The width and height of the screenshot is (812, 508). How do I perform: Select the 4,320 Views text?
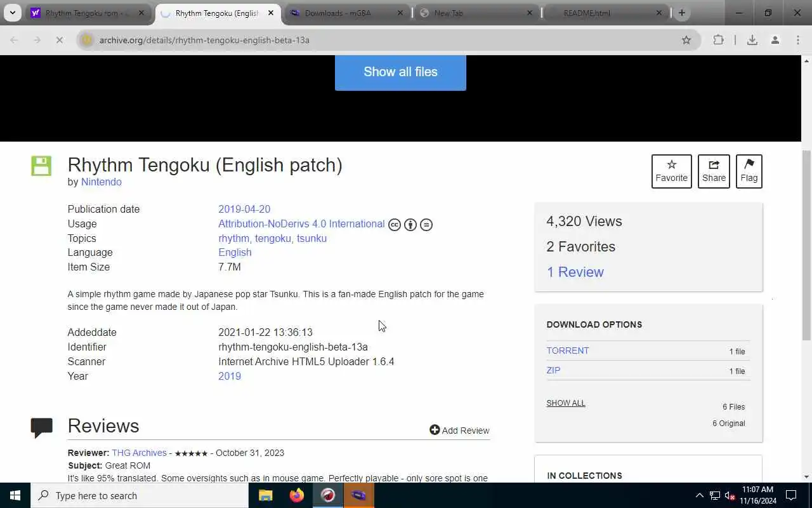[x=584, y=221]
